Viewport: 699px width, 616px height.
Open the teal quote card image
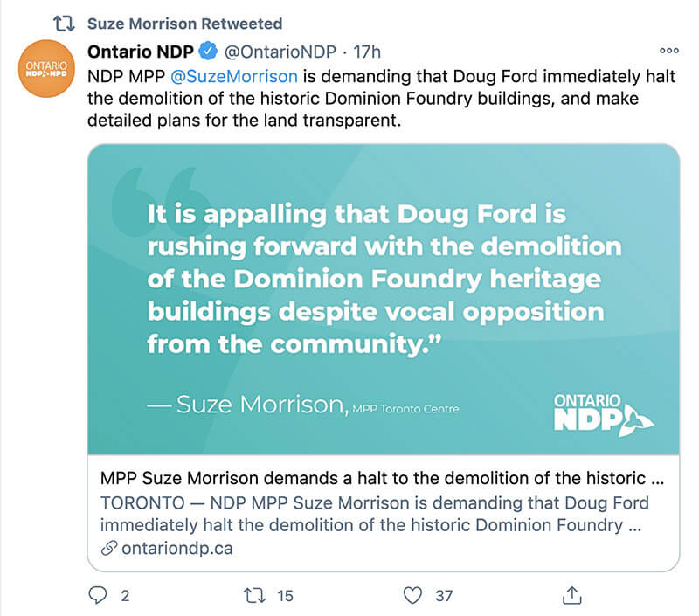tap(384, 299)
